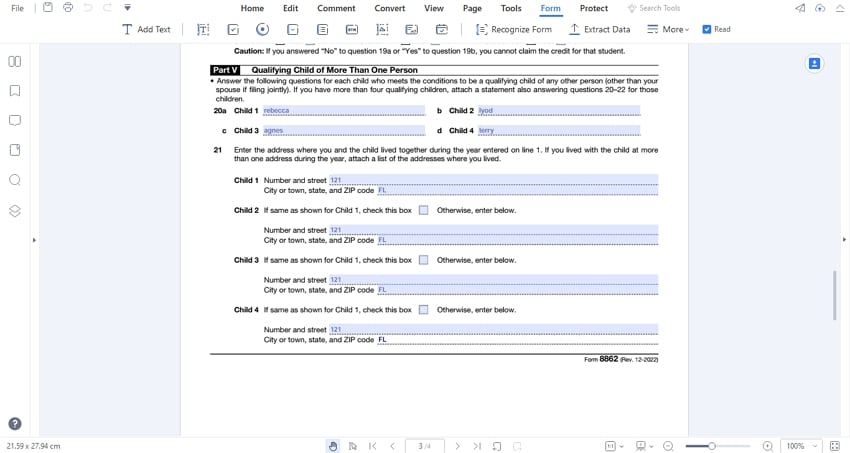Viewport: 850px width, 453px height.
Task: Open the bookmarks panel
Action: pos(15,90)
